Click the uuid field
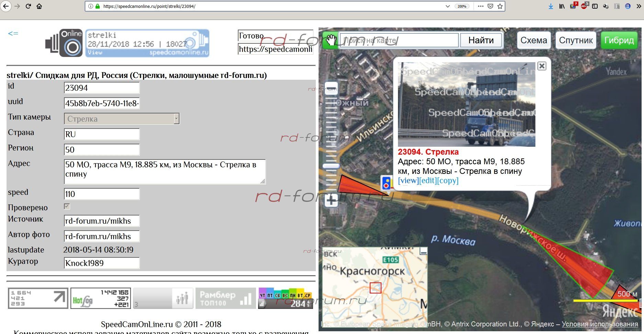The width and height of the screenshot is (644, 334). pos(102,103)
